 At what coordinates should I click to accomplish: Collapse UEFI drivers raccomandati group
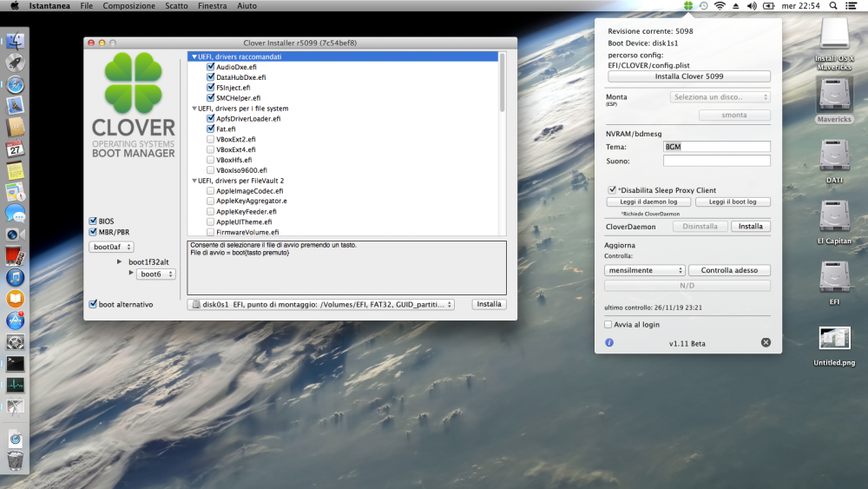pos(194,56)
